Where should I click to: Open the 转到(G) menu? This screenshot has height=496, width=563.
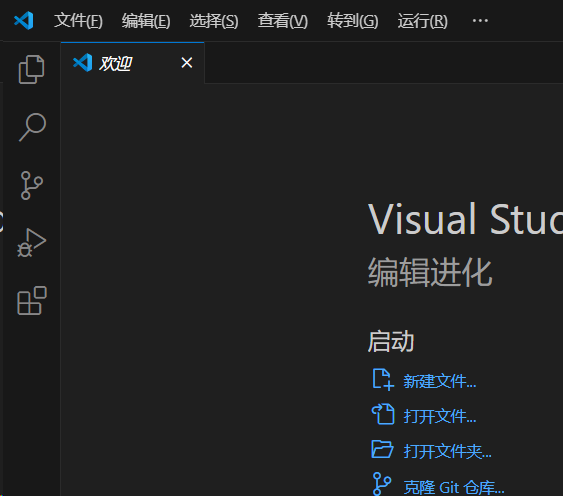tap(353, 20)
